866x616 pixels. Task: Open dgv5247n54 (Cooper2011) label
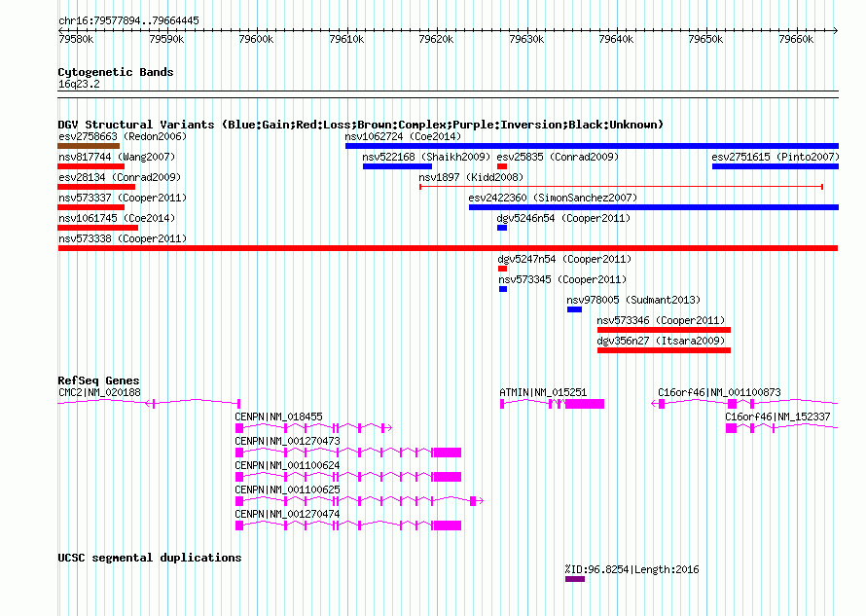[564, 259]
